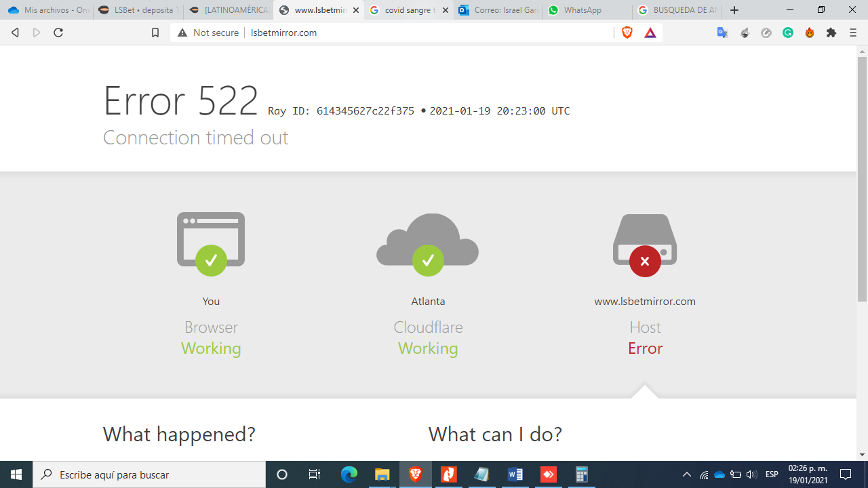Close the www.lsbetmirror tab
The width and height of the screenshot is (868, 488).
(356, 10)
